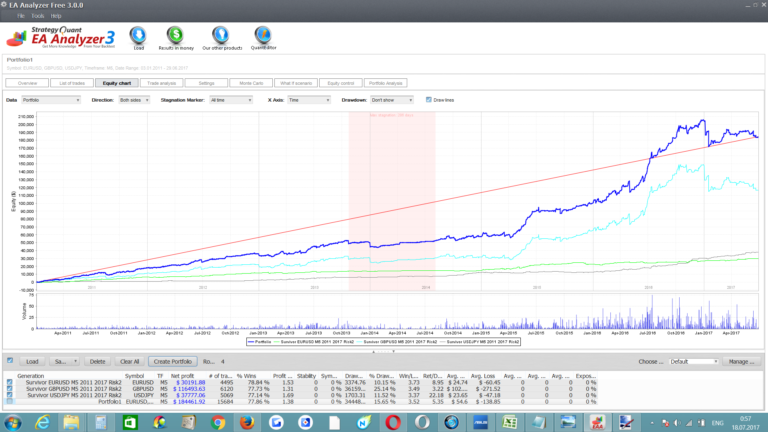Switch to the EA Analyzer taskbar icon

tap(597, 422)
